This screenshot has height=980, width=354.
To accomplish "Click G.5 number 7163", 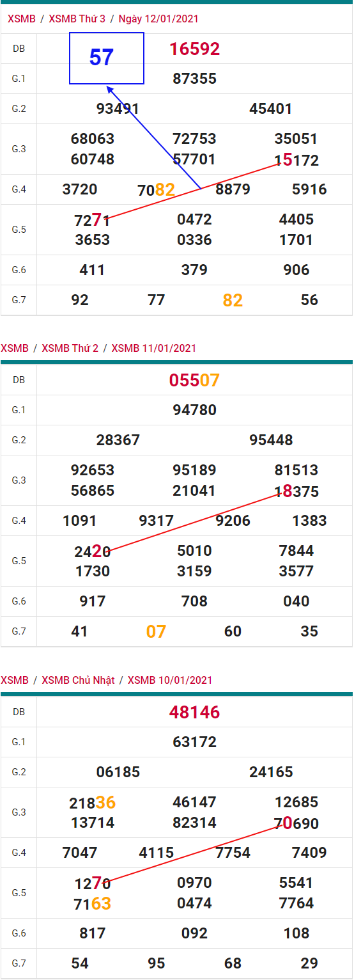I will coord(93,904).
